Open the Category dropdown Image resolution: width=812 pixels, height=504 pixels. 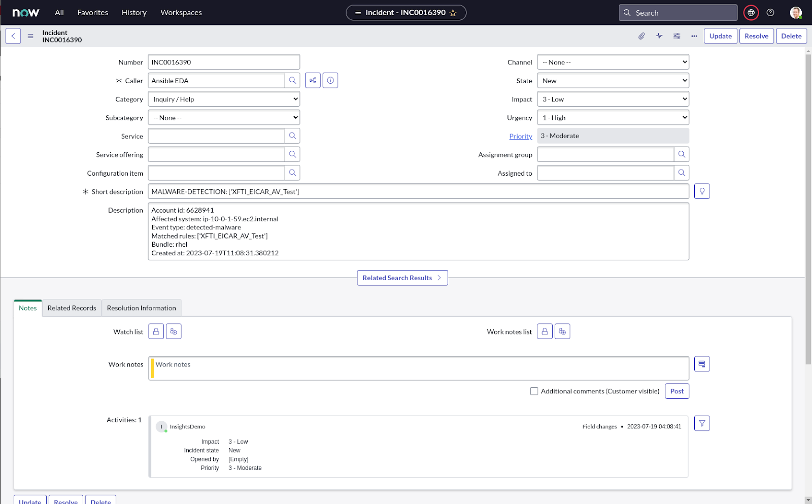224,99
